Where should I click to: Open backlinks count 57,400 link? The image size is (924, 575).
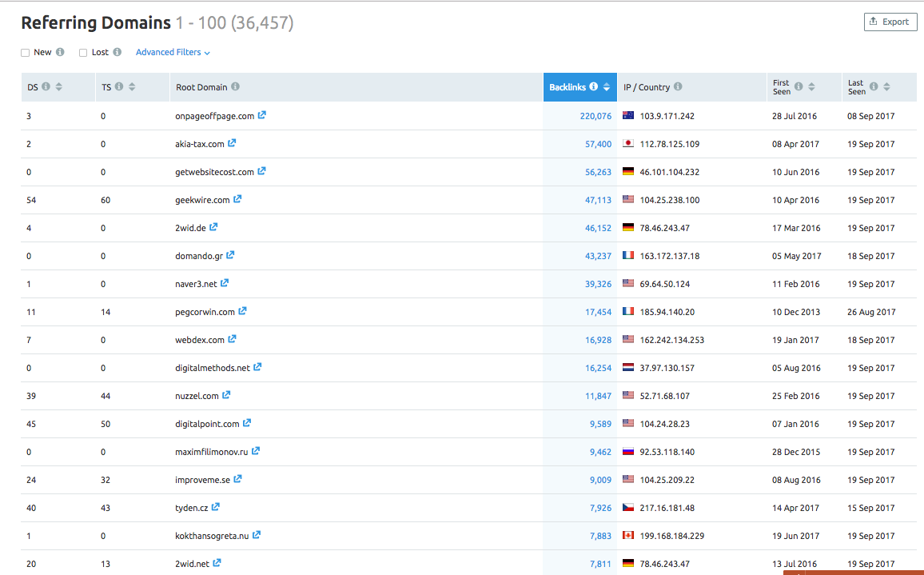pos(598,144)
